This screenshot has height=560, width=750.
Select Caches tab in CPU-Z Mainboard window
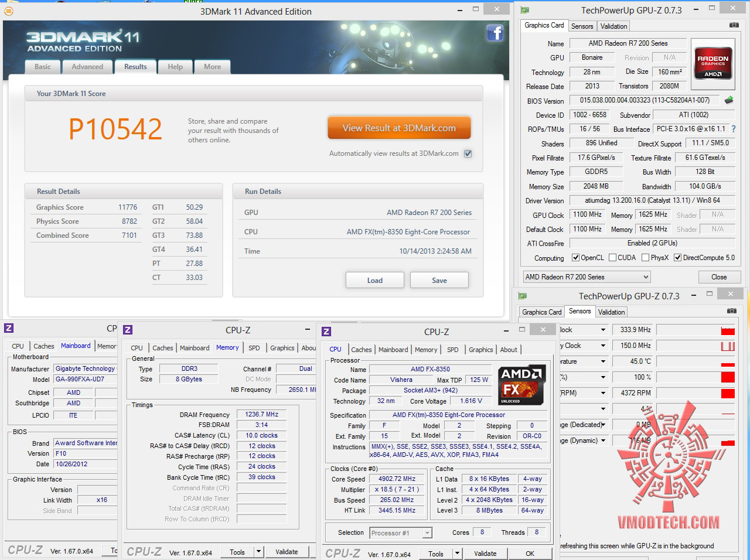click(44, 346)
